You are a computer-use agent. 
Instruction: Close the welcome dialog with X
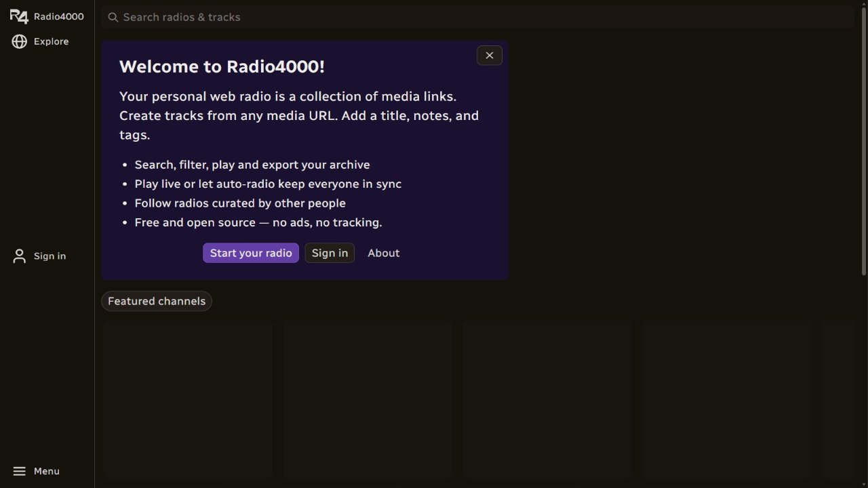point(490,56)
